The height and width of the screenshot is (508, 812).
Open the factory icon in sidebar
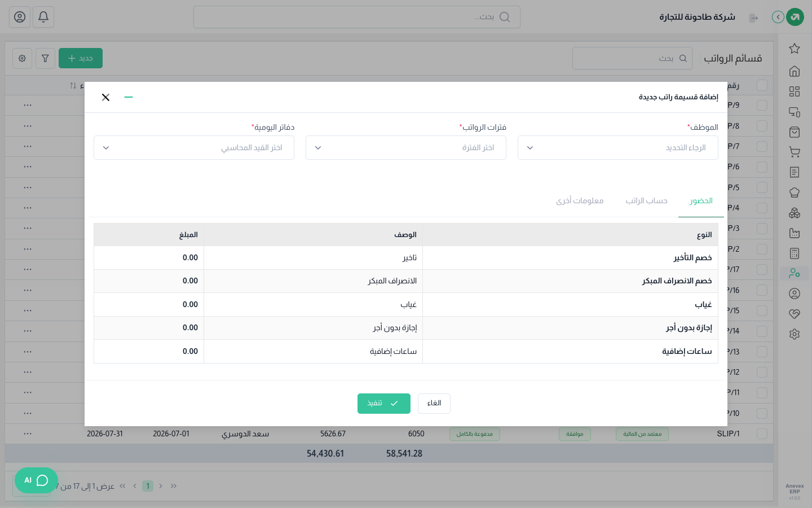pos(795,233)
